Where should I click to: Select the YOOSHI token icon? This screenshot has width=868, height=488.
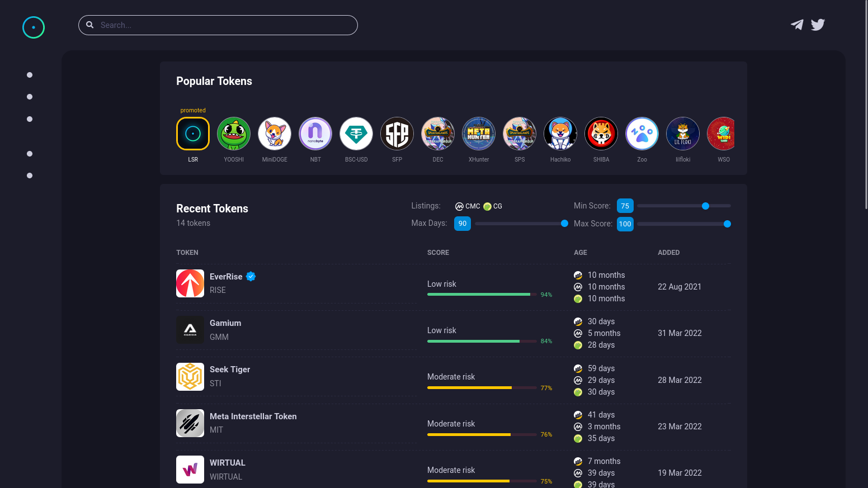[234, 134]
